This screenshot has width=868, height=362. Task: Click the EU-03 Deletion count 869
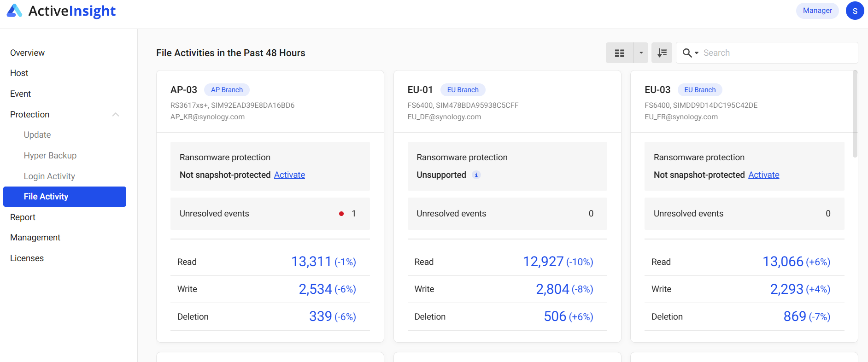point(795,316)
